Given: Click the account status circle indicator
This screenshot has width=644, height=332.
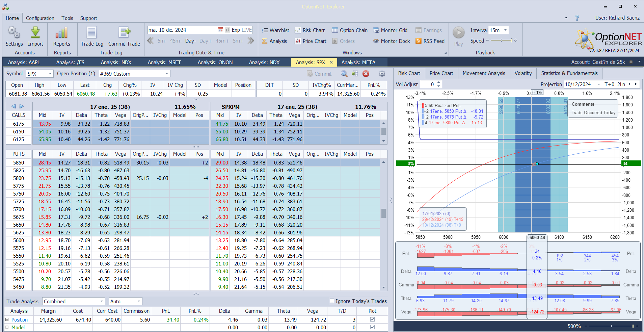Looking at the screenshot, I should point(631,62).
